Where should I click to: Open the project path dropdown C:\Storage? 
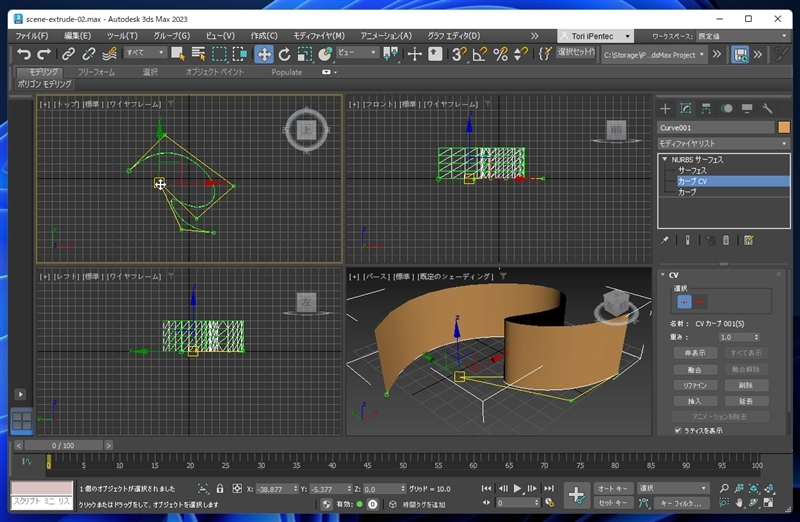click(655, 55)
